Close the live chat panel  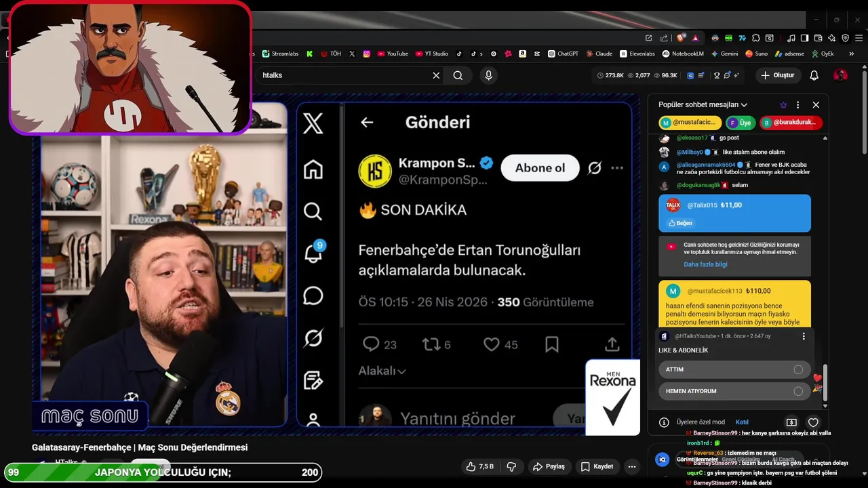816,105
